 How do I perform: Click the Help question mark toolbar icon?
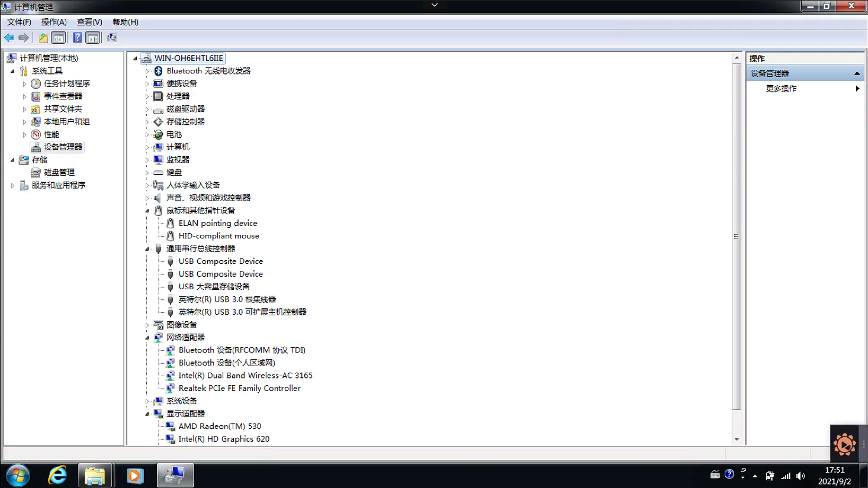[77, 38]
